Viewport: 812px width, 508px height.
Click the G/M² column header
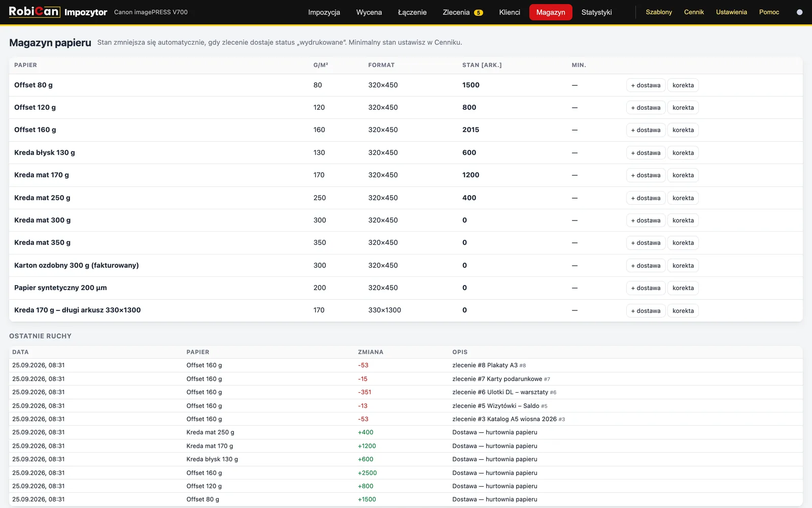321,65
